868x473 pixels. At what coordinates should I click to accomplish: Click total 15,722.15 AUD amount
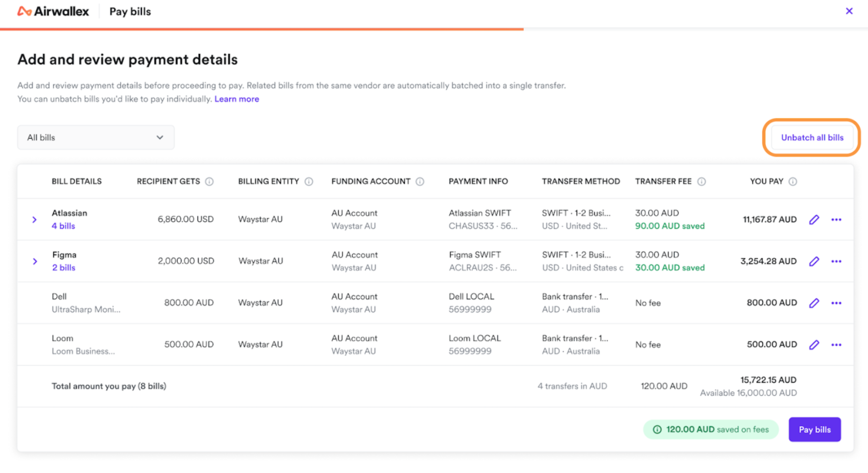[768, 380]
